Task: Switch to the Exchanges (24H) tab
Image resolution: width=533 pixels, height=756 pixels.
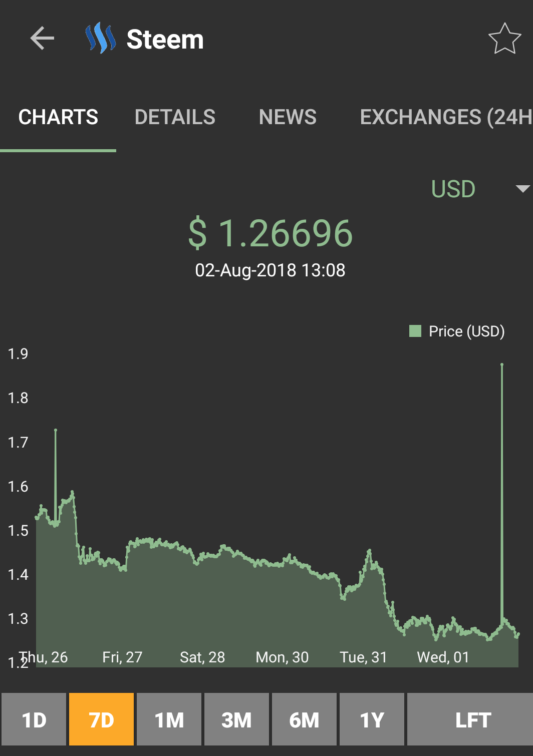Action: [x=445, y=117]
